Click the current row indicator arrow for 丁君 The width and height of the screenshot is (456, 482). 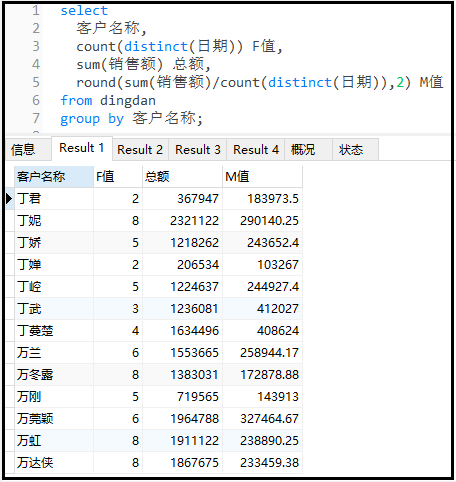pos(10,199)
